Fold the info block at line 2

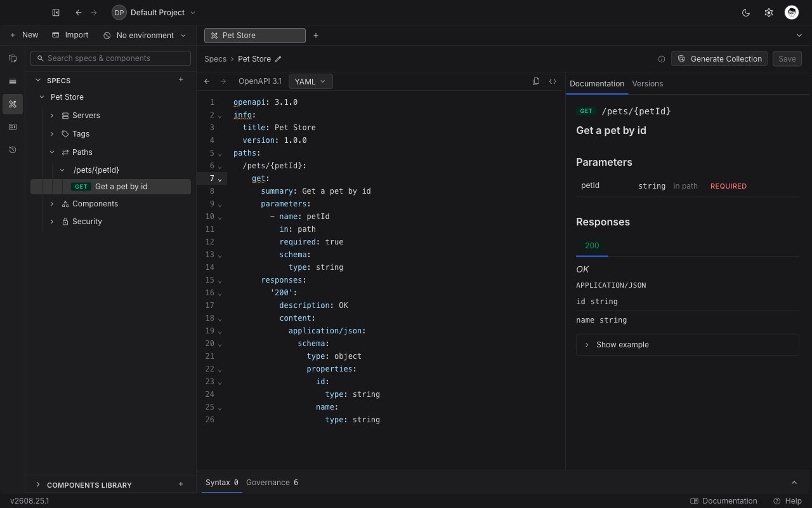pyautogui.click(x=220, y=116)
